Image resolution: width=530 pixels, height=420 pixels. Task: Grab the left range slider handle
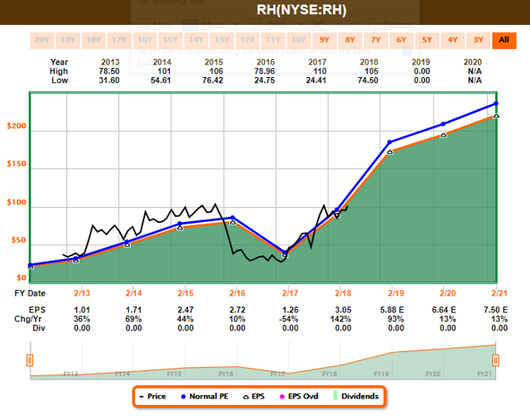[x=30, y=360]
